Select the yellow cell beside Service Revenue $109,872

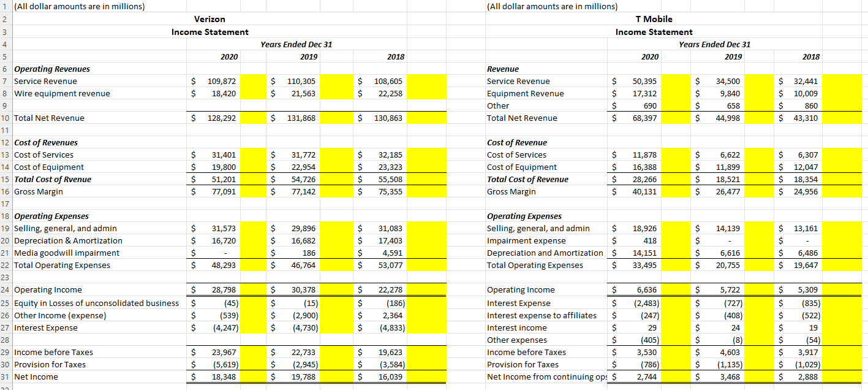(x=253, y=81)
